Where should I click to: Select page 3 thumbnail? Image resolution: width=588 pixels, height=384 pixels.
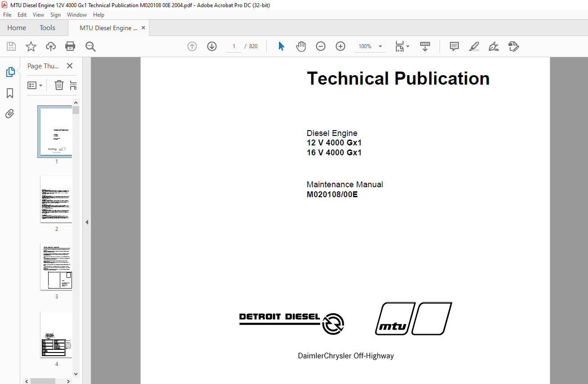click(x=56, y=267)
